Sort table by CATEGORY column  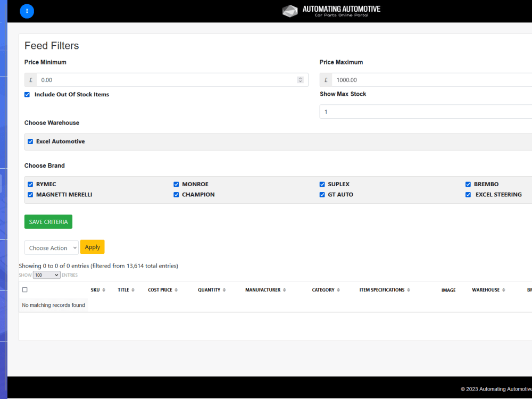coord(326,290)
